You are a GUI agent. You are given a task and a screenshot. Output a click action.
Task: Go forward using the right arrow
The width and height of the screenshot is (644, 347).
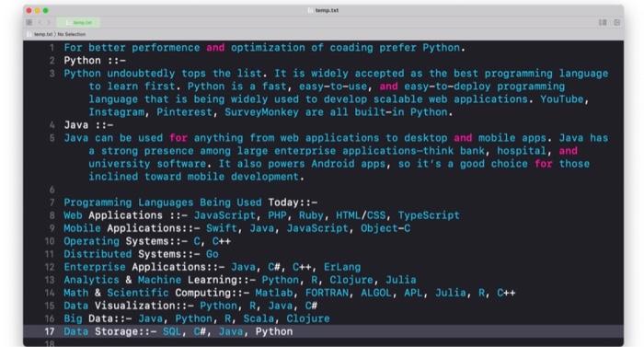coord(48,22)
